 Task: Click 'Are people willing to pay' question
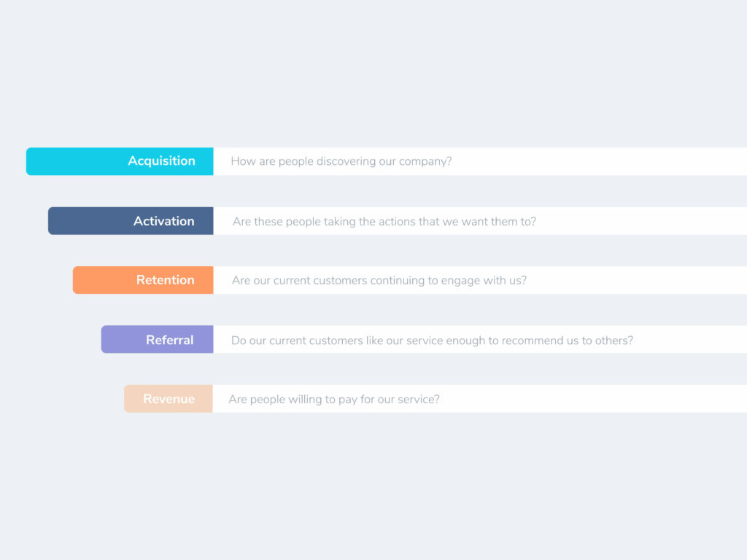[334, 399]
